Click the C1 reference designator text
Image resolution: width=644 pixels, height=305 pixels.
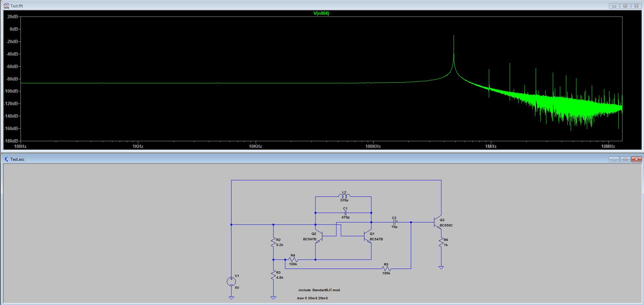coord(345,208)
